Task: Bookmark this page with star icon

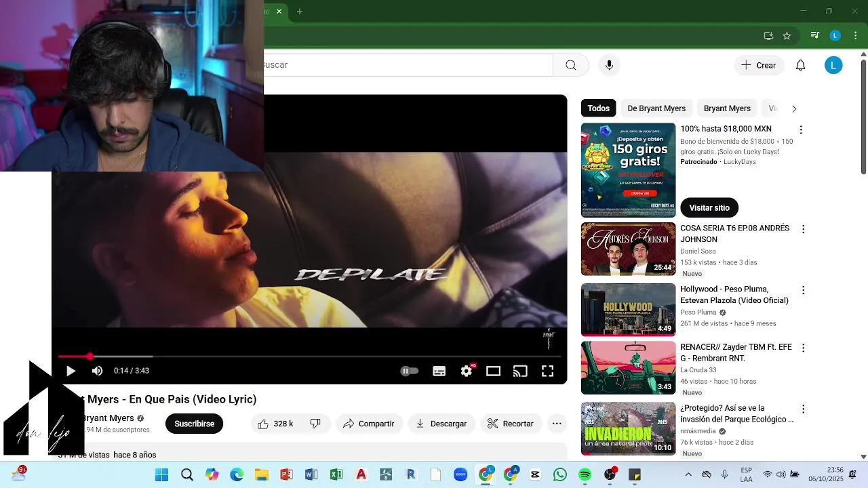Action: pos(787,36)
